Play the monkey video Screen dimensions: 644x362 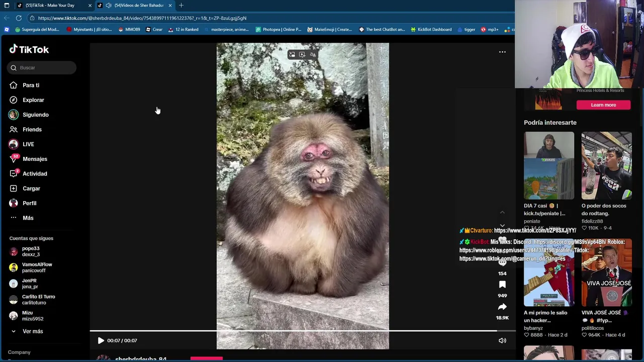(x=101, y=340)
